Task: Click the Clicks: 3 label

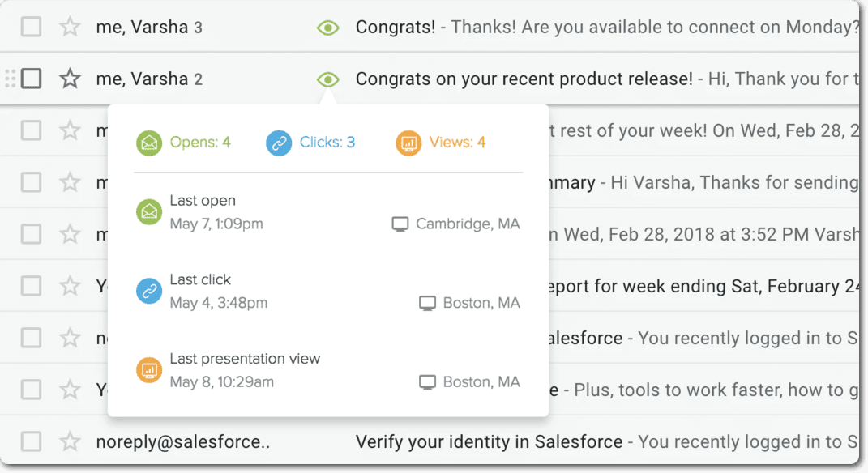Action: [327, 143]
